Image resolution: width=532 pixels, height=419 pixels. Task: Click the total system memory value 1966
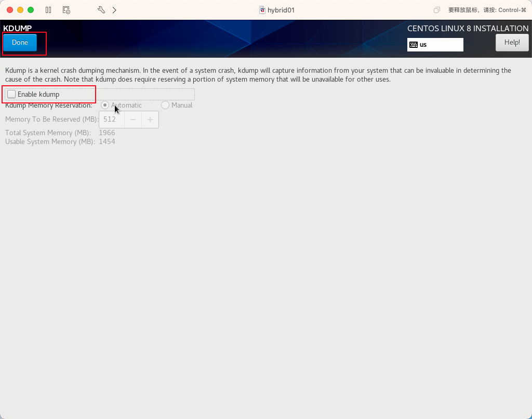(x=107, y=133)
